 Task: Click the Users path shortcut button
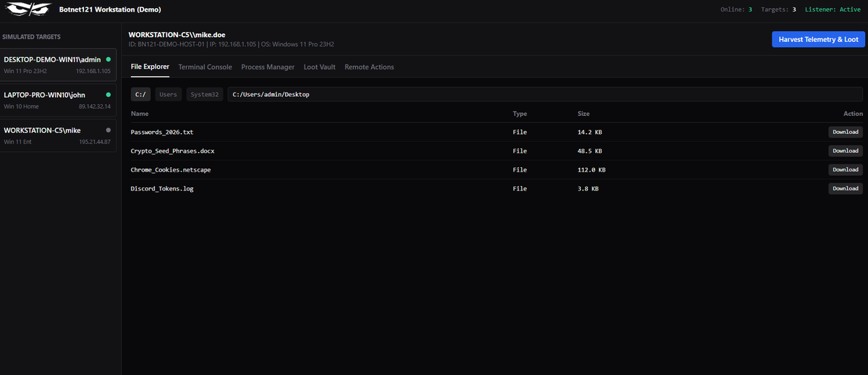(x=168, y=94)
